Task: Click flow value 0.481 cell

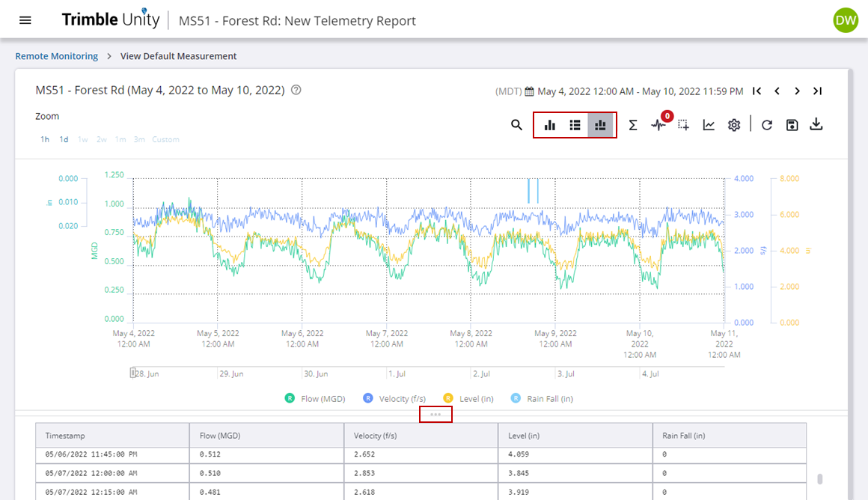Action: (x=267, y=492)
